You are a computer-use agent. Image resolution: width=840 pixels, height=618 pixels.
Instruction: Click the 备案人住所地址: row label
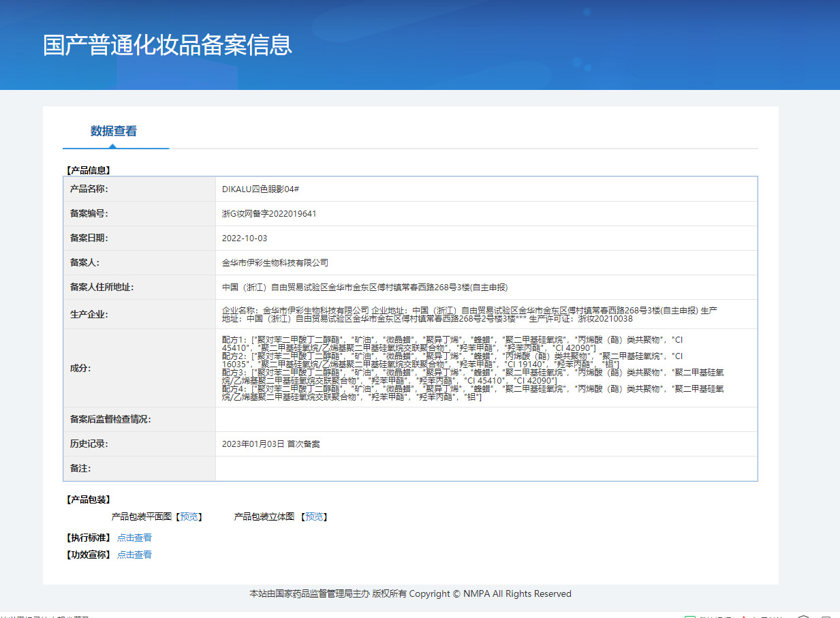102,287
